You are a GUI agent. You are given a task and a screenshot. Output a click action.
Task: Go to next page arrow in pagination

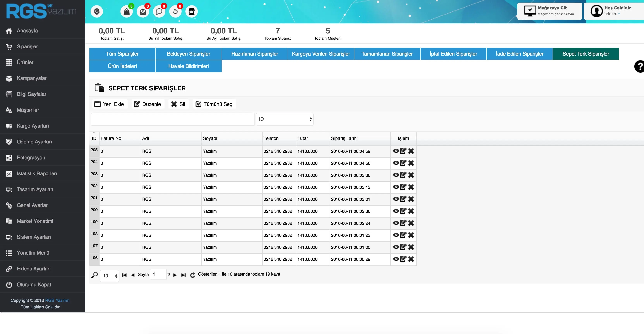click(175, 275)
